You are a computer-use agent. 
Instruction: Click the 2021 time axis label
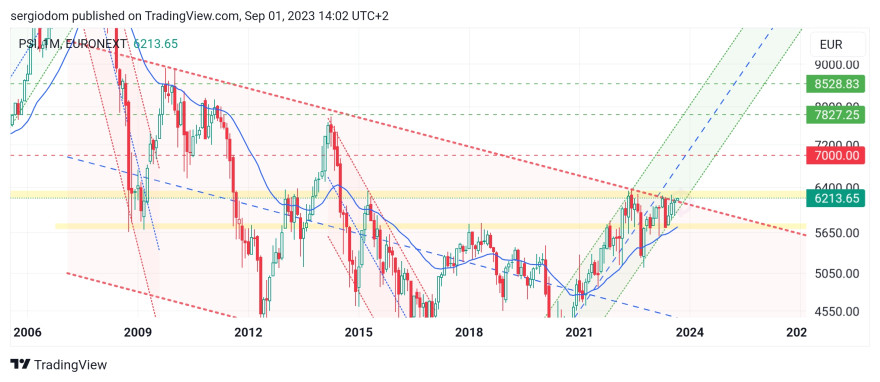580,333
